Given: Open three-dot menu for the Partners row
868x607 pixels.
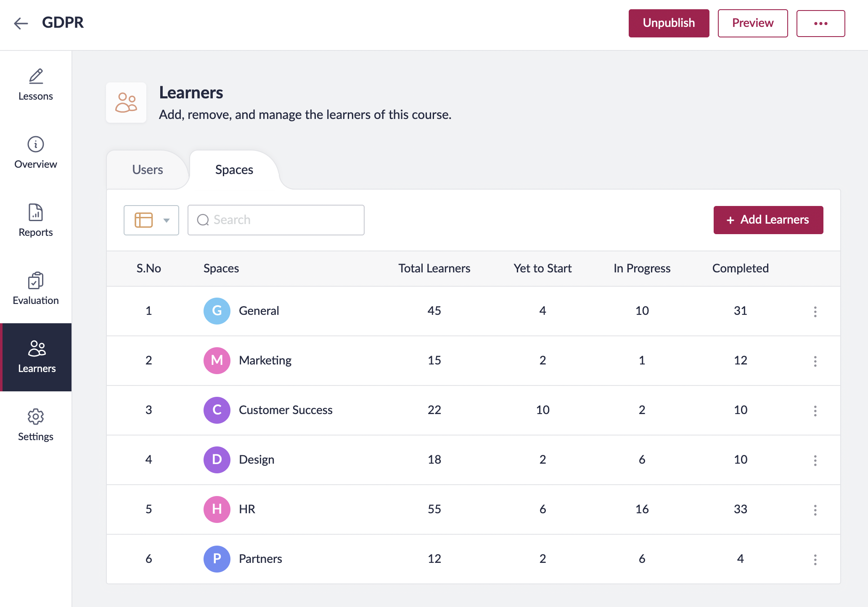Looking at the screenshot, I should tap(815, 559).
